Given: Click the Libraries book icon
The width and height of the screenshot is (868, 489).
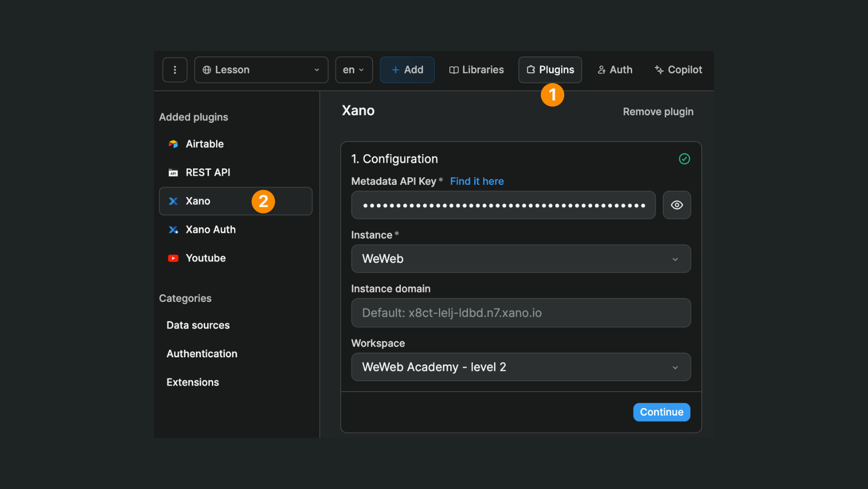Looking at the screenshot, I should point(454,69).
